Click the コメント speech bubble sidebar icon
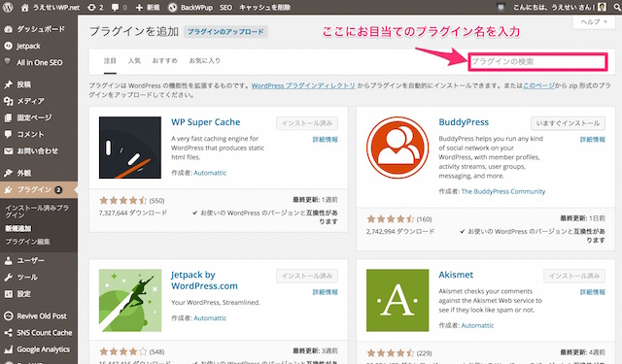 coord(8,134)
